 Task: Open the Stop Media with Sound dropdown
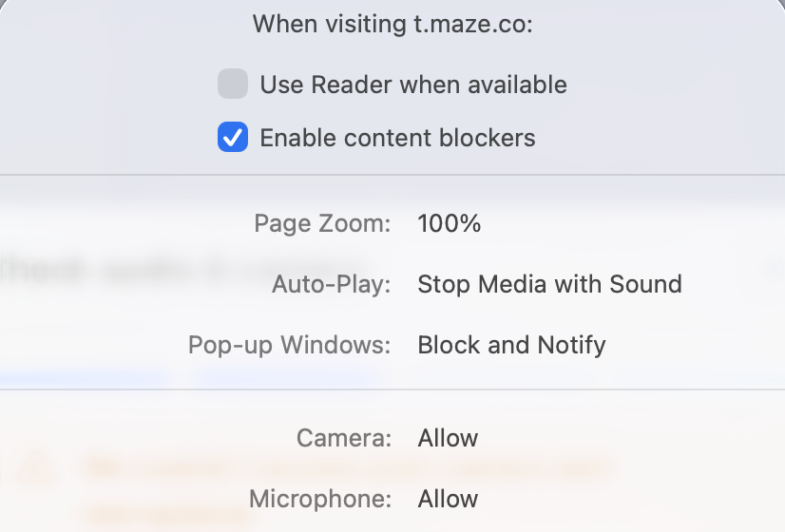click(549, 284)
